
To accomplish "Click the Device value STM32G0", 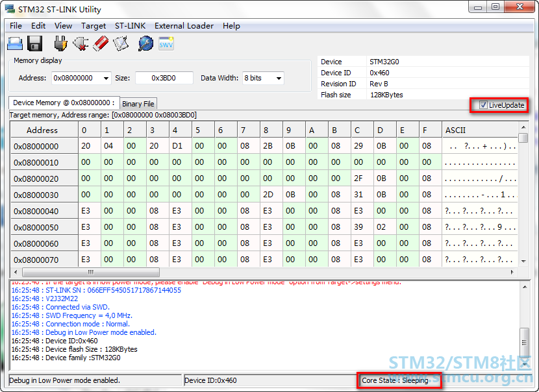I will tap(384, 62).
